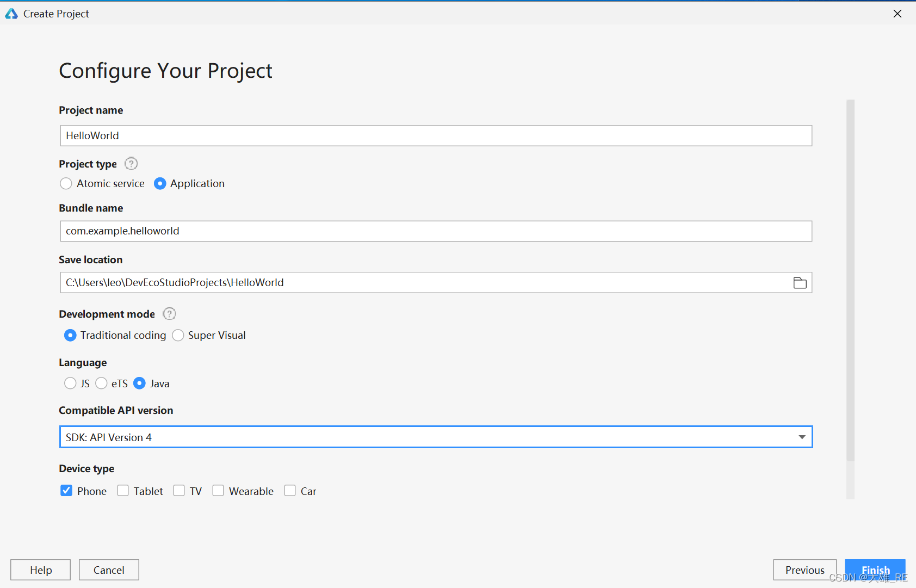The width and height of the screenshot is (916, 588).
Task: Click the Project type help question icon
Action: [131, 163]
